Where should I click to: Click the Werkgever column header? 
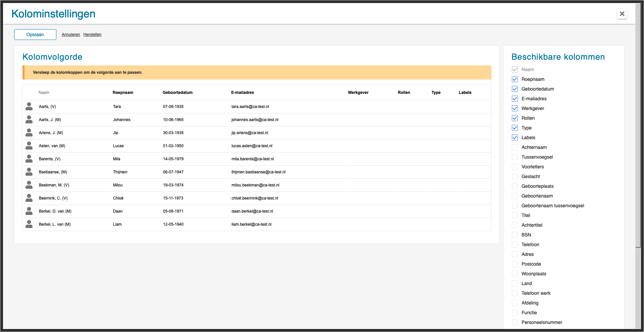tap(358, 93)
